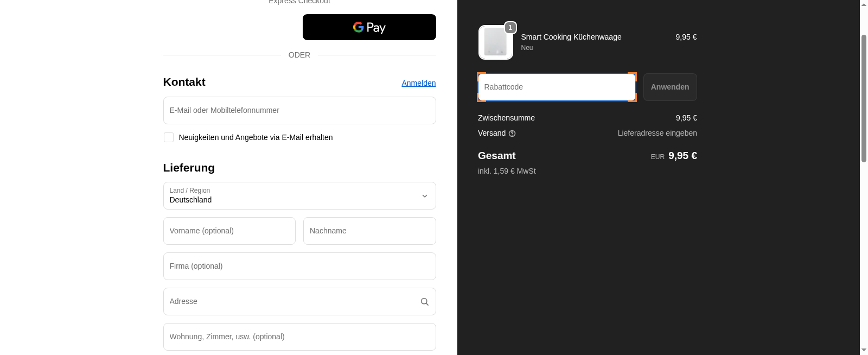Focus the Rabattcode input field

(557, 87)
